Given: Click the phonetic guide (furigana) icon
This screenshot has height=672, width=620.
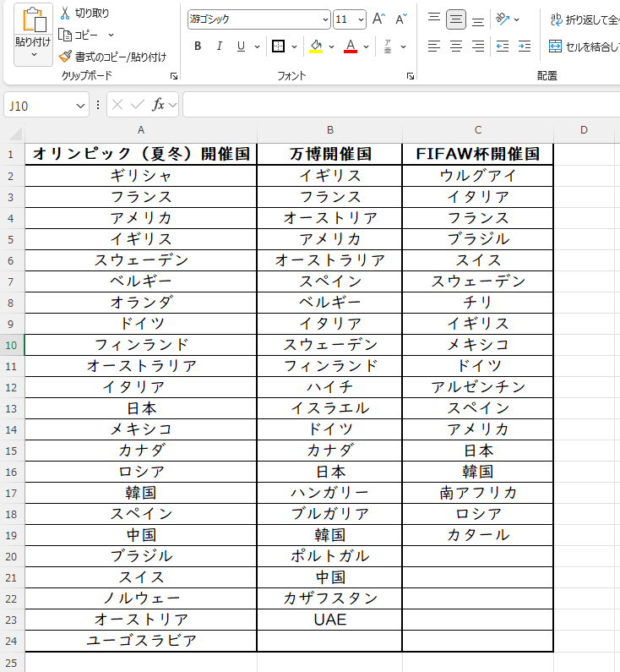Looking at the screenshot, I should click(x=388, y=46).
